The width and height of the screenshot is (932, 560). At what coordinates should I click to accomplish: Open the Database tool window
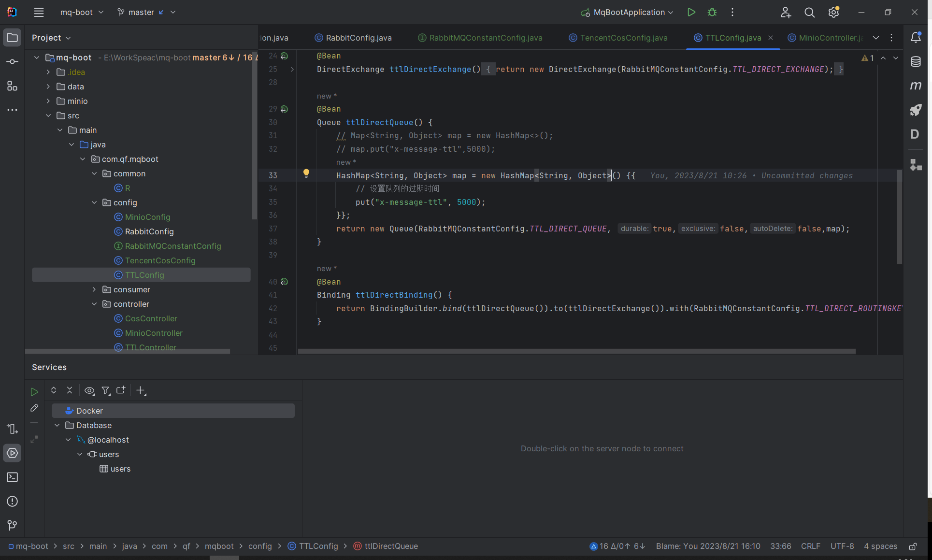tap(916, 62)
